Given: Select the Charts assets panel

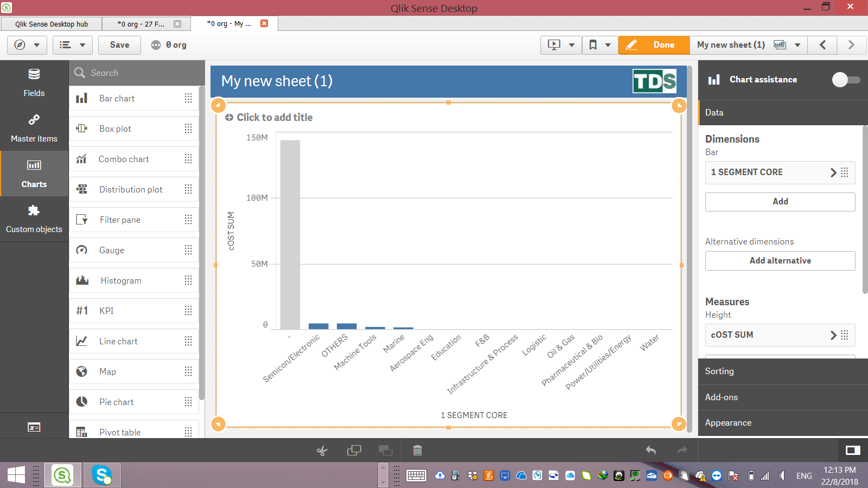Looking at the screenshot, I should [34, 174].
